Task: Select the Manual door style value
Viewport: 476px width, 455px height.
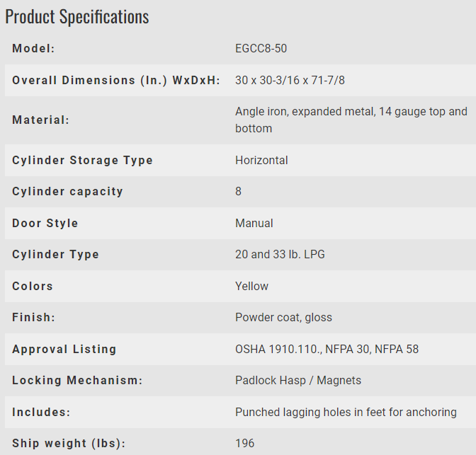Action: (x=254, y=224)
